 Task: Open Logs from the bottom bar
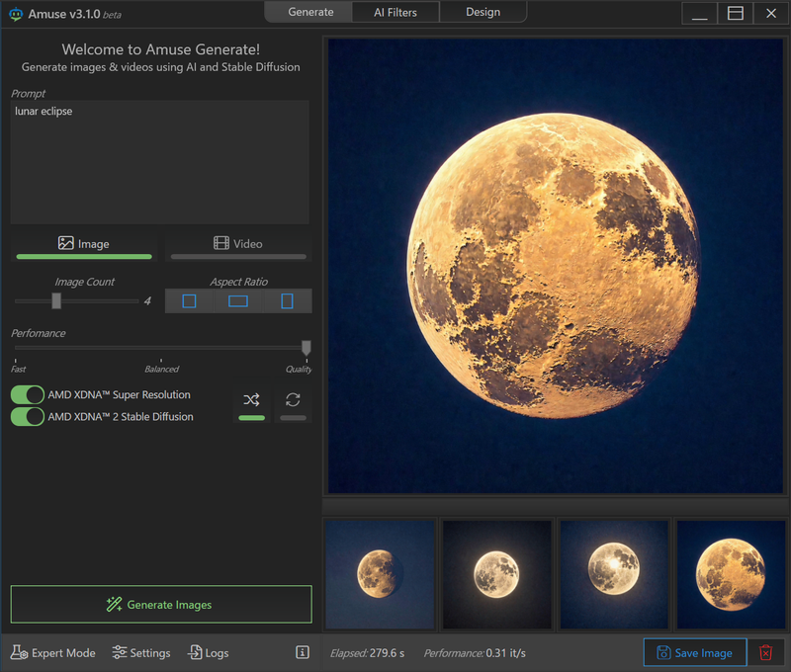click(x=208, y=652)
